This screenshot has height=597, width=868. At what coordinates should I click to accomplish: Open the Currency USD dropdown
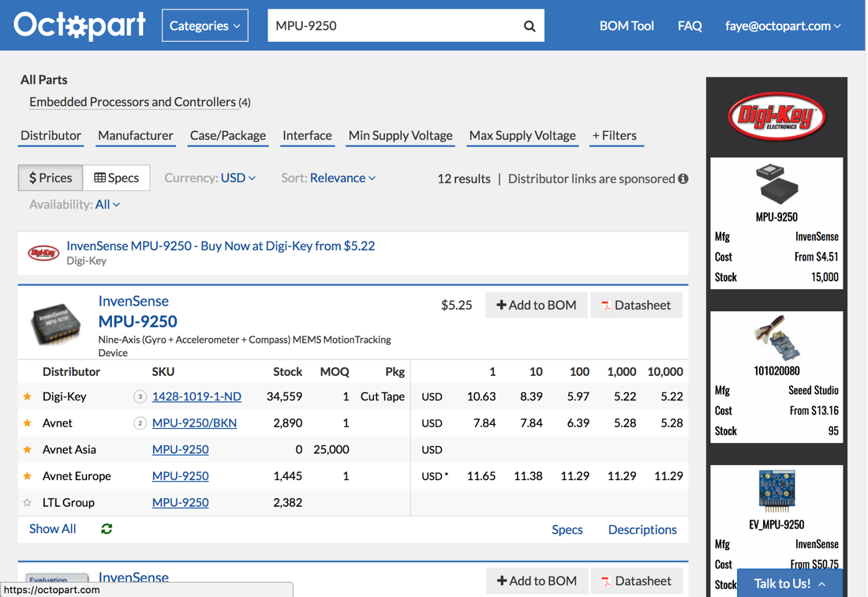click(238, 178)
